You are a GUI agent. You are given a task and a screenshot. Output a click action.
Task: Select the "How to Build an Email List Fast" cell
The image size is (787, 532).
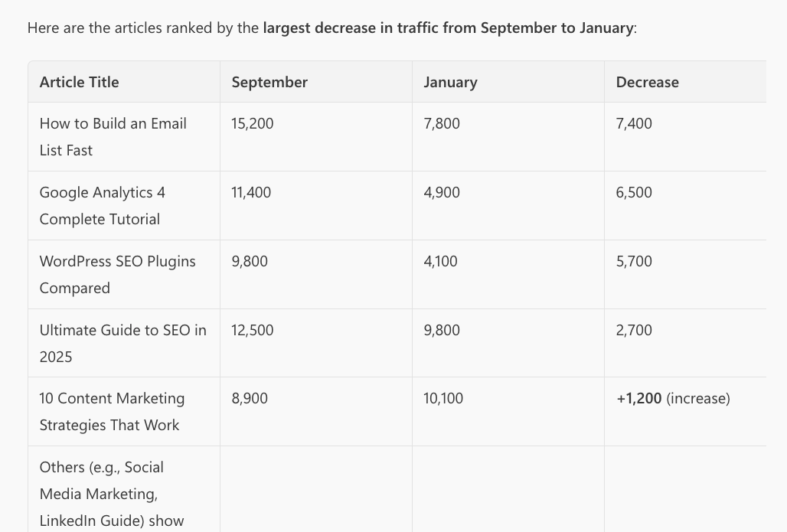(x=113, y=137)
